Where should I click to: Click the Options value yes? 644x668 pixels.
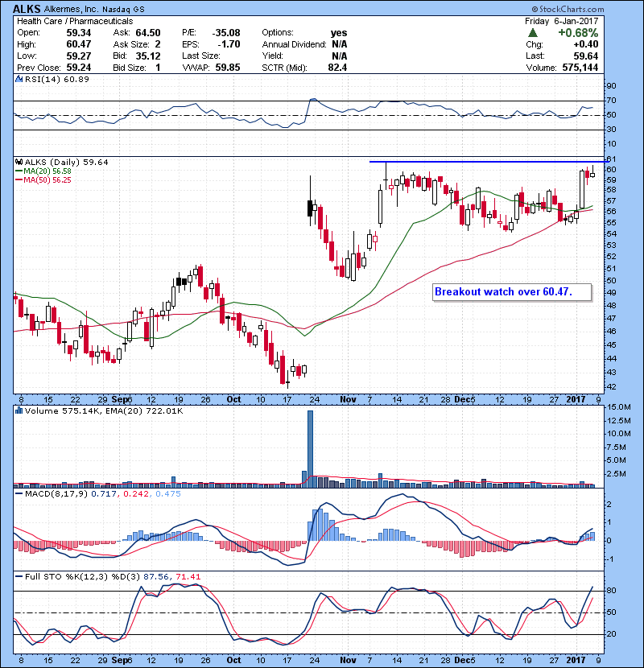tap(339, 33)
